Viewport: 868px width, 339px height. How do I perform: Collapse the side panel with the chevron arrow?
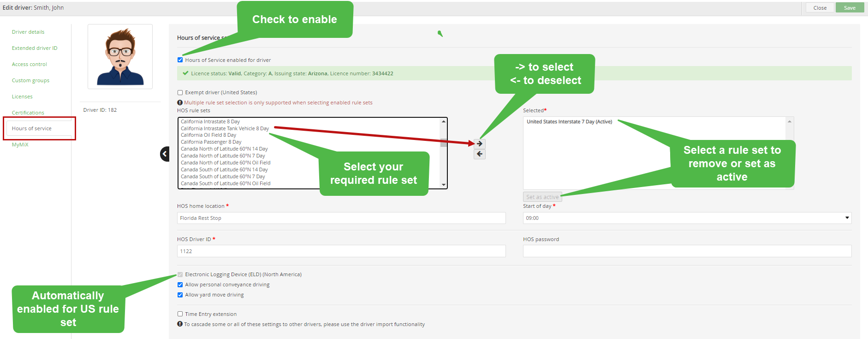pyautogui.click(x=165, y=154)
